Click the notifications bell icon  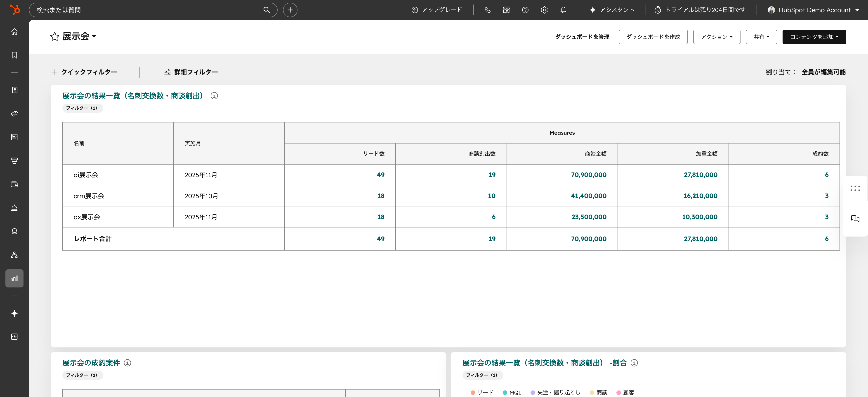coord(563,10)
